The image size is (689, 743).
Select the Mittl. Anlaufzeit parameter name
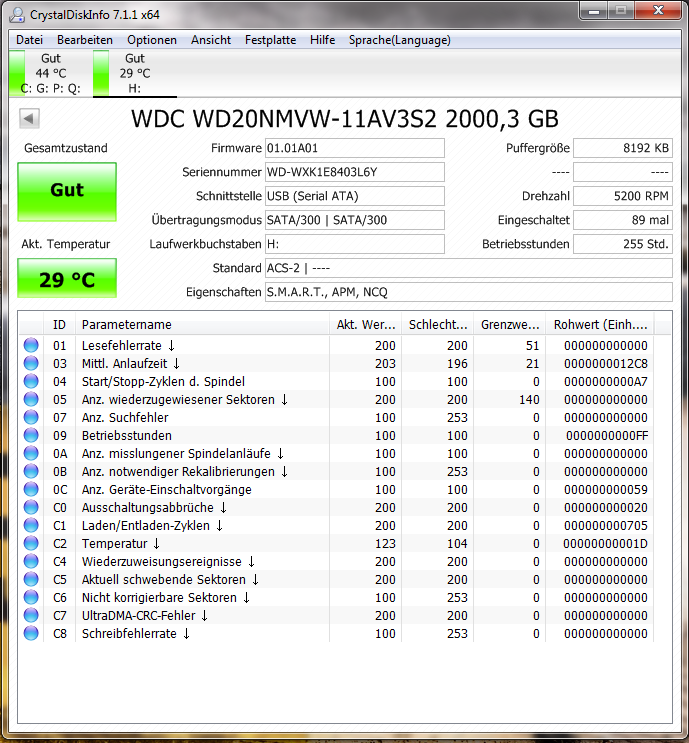[x=131, y=363]
